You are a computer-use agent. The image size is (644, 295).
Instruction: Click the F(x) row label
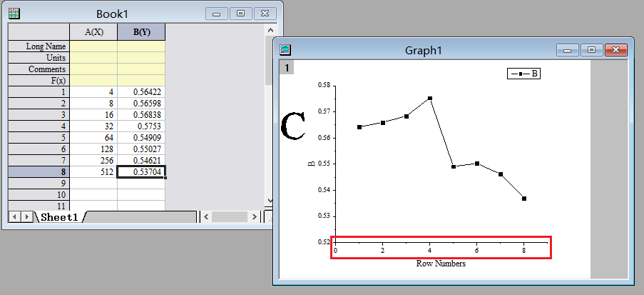coord(39,80)
